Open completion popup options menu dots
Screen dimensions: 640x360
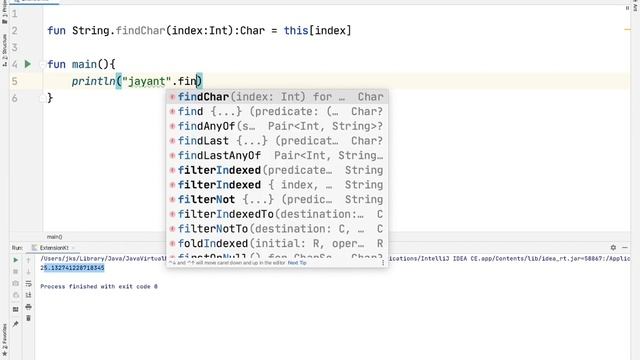(x=383, y=263)
